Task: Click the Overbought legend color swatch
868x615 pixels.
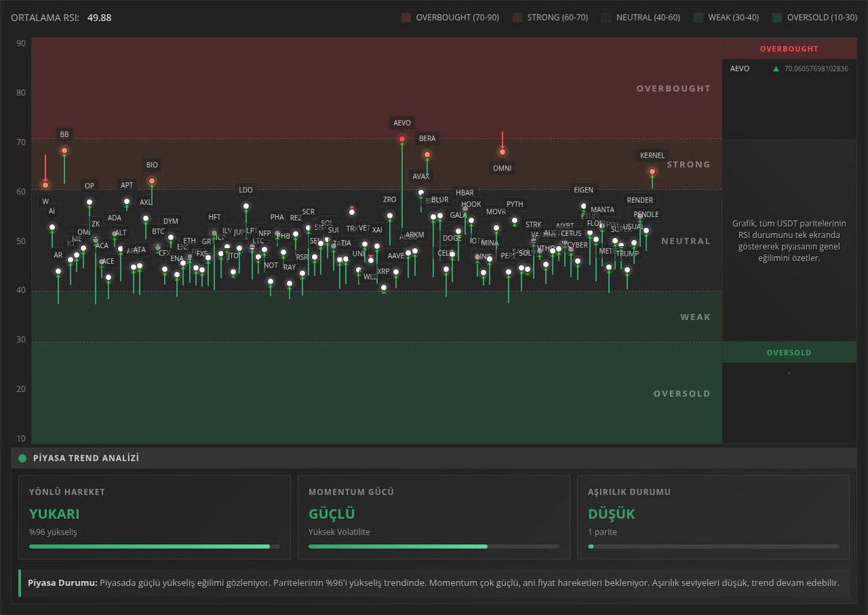Action: click(406, 17)
